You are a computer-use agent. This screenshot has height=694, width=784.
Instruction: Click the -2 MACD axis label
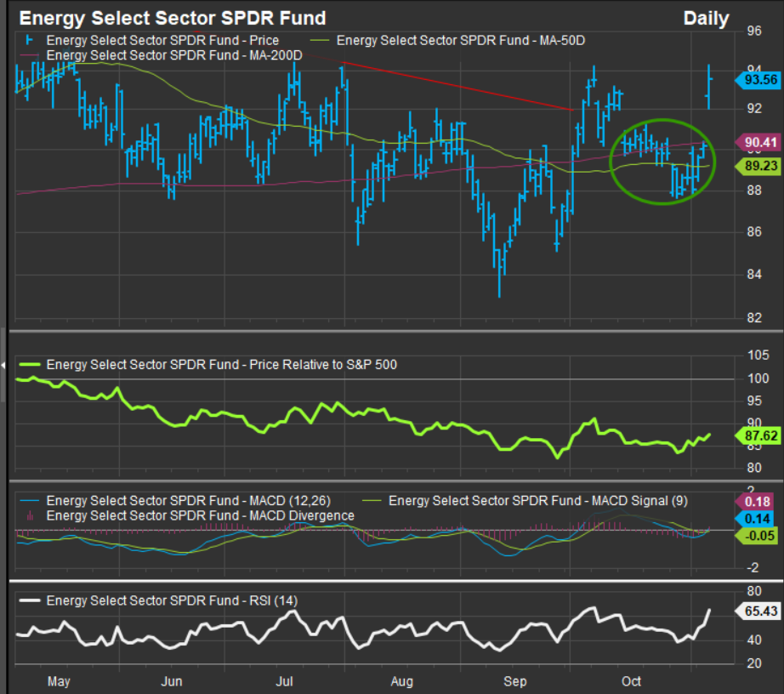[752, 567]
